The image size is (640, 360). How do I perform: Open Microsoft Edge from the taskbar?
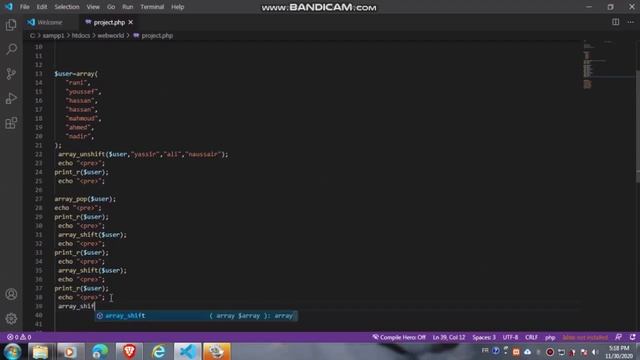(x=99, y=351)
